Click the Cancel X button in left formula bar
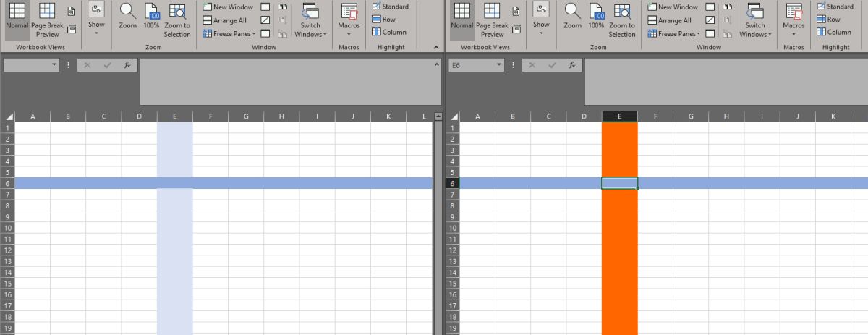Image resolution: width=868 pixels, height=335 pixels. click(88, 65)
